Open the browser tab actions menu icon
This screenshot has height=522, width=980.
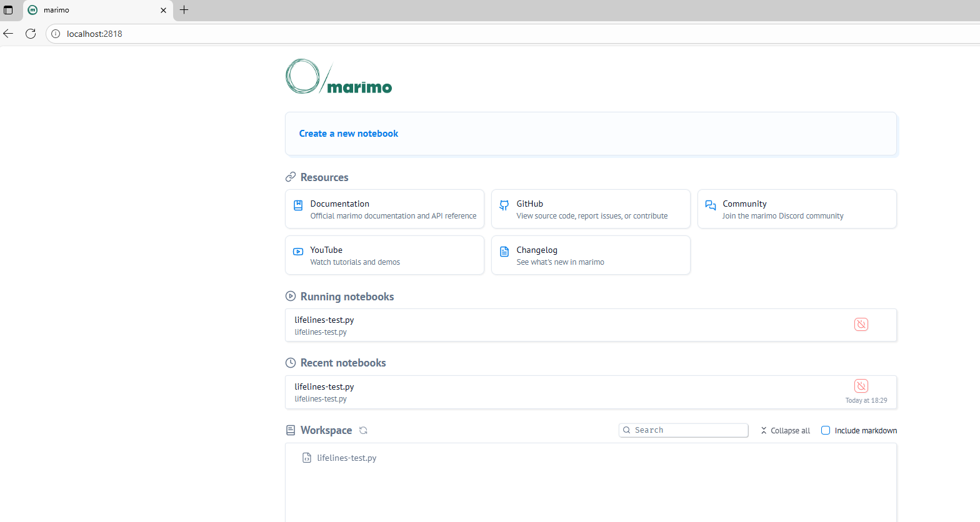(x=8, y=10)
